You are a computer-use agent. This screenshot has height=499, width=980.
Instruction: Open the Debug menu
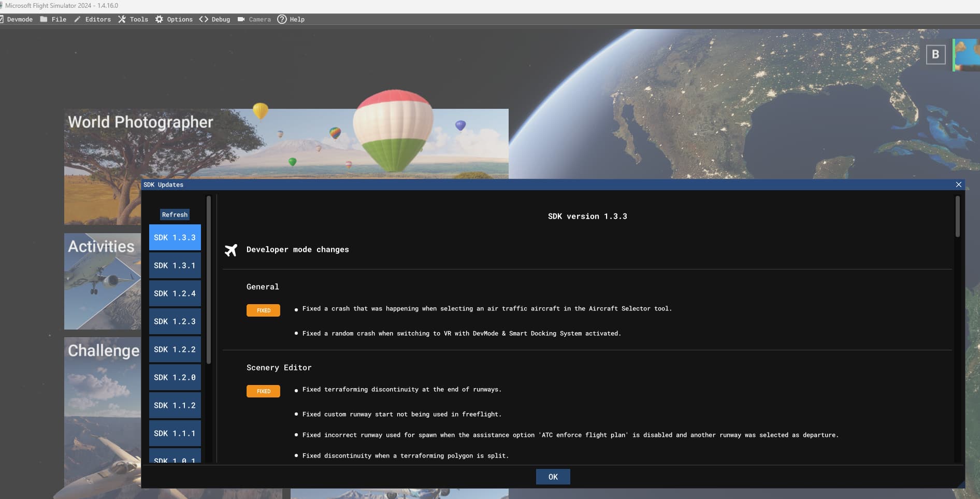click(x=221, y=19)
